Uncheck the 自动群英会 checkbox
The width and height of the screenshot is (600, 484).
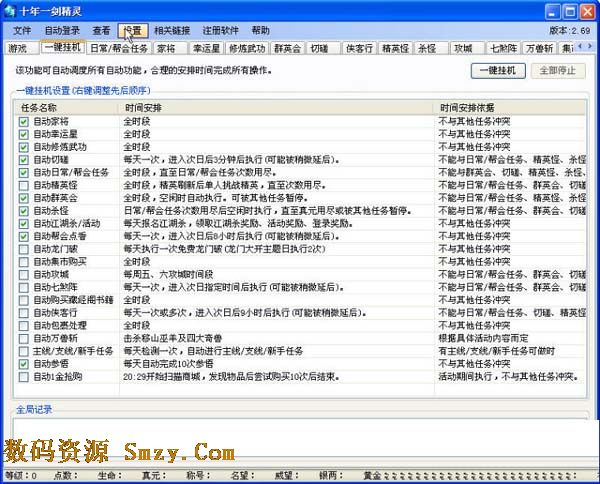coord(24,198)
